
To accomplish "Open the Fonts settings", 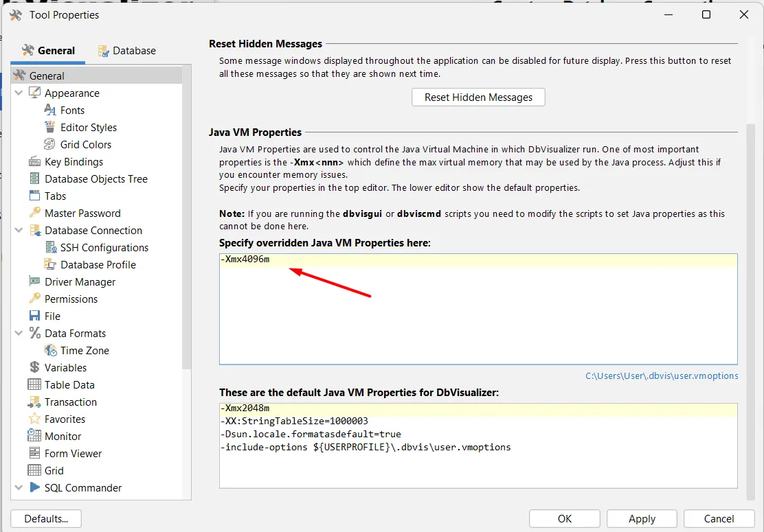I will [x=73, y=110].
